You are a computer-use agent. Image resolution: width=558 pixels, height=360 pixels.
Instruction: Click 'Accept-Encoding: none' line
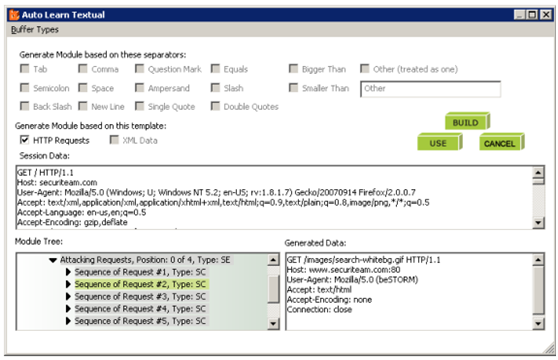[329, 300]
